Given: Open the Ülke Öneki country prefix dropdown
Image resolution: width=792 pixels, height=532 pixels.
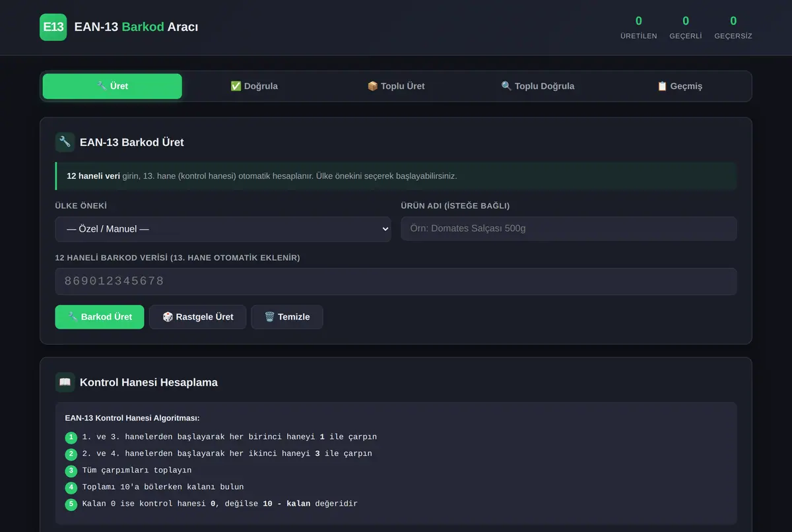Looking at the screenshot, I should click(223, 229).
